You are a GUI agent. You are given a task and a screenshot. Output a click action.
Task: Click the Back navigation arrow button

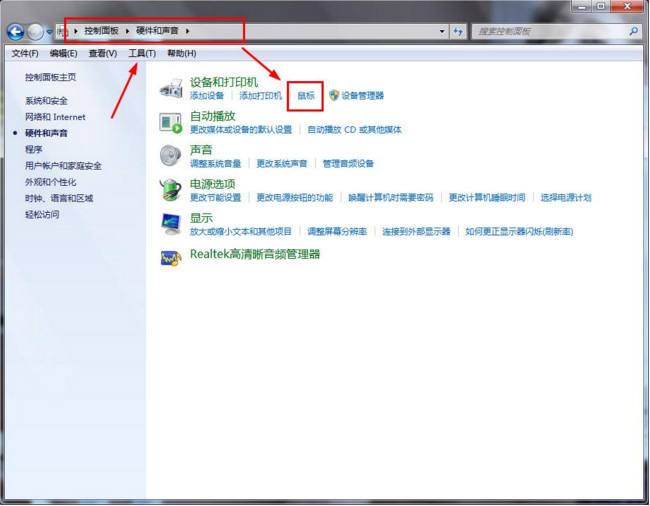point(15,31)
